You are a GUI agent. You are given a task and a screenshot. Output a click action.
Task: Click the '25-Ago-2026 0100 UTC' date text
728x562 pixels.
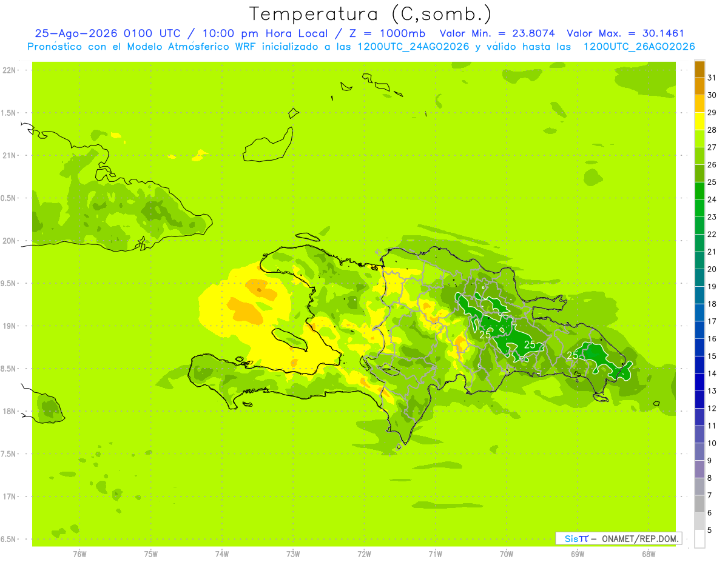coord(108,34)
